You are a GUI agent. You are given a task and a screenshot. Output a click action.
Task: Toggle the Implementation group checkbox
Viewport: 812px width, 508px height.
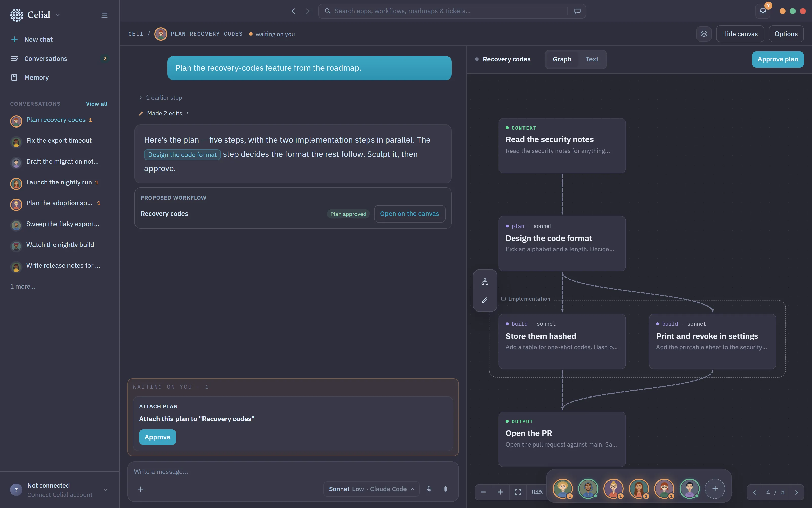pyautogui.click(x=504, y=299)
